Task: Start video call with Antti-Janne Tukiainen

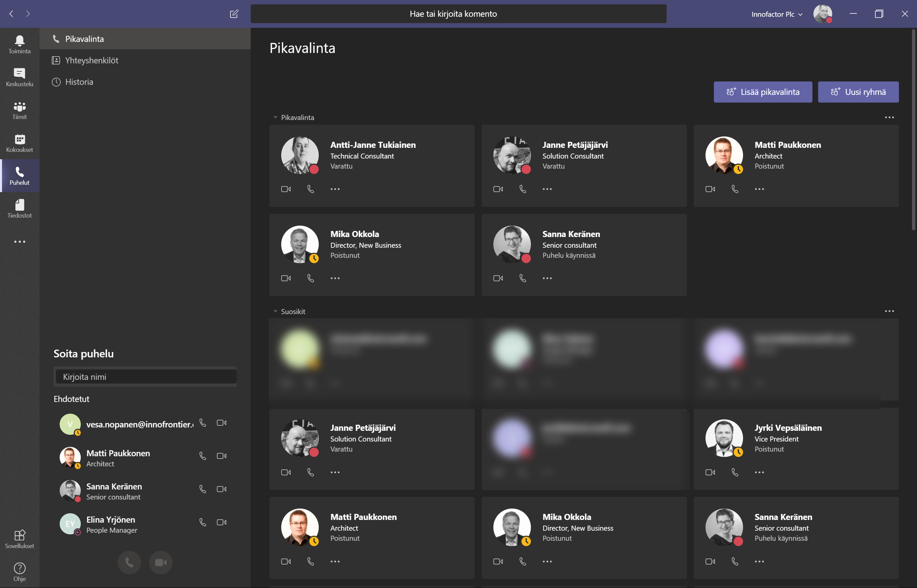Action: (286, 189)
